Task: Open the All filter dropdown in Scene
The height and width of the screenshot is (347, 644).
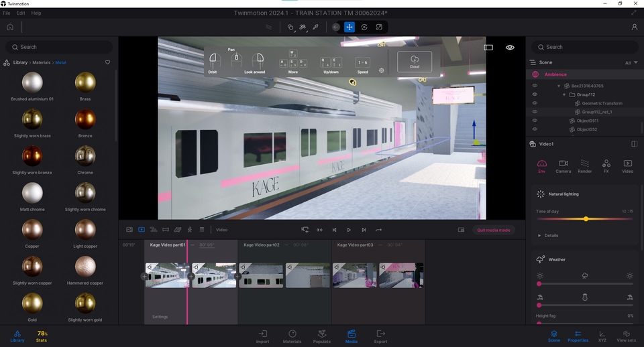Action: [x=631, y=63]
